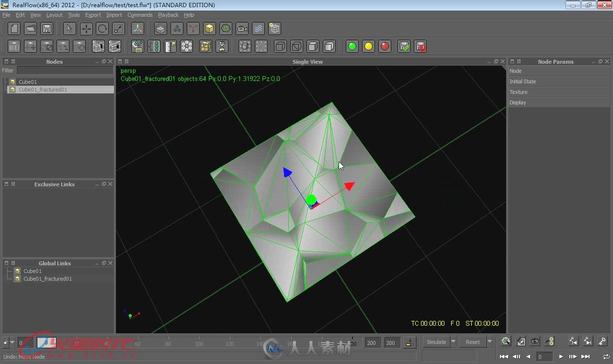The height and width of the screenshot is (364, 613).
Task: Click the red circle status button
Action: coord(385,46)
